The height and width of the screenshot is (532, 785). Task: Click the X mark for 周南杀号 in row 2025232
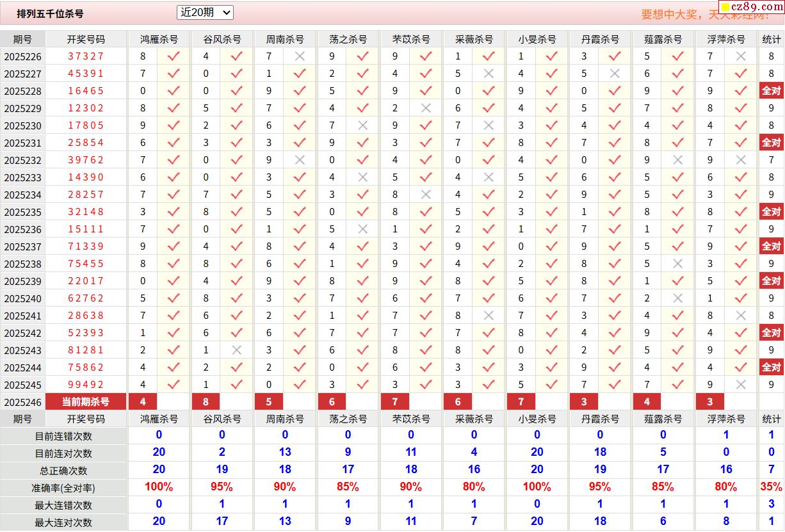coord(300,160)
